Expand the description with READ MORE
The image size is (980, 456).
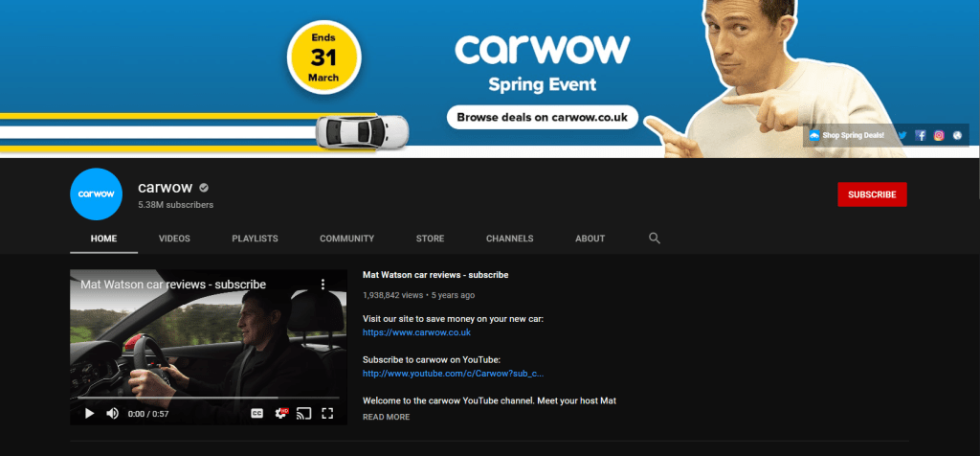coord(386,417)
